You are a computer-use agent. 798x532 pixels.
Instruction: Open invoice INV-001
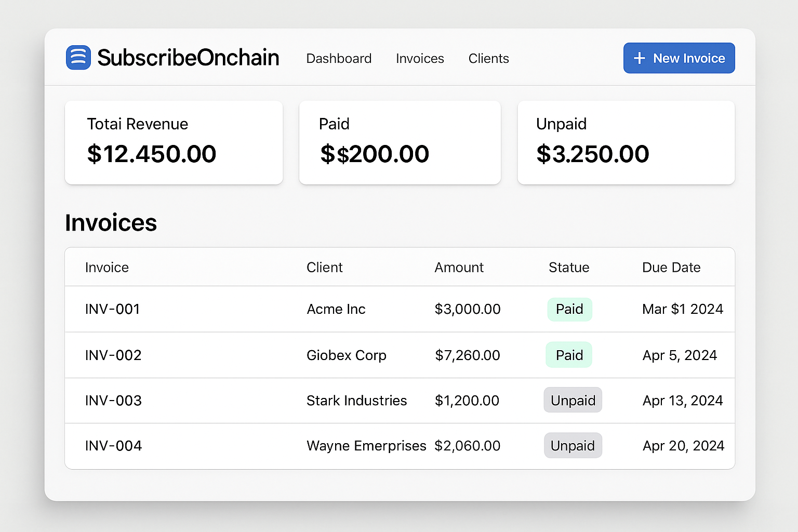point(112,309)
